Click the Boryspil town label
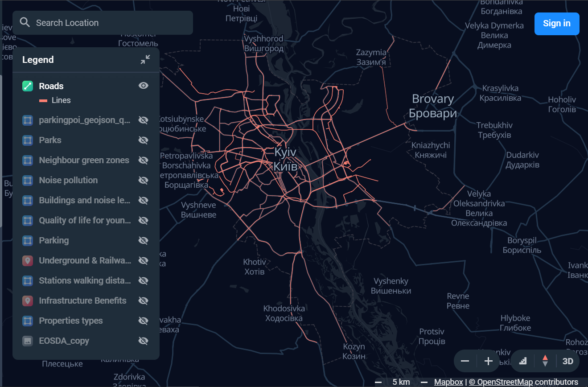588x387 pixels. coord(522,245)
